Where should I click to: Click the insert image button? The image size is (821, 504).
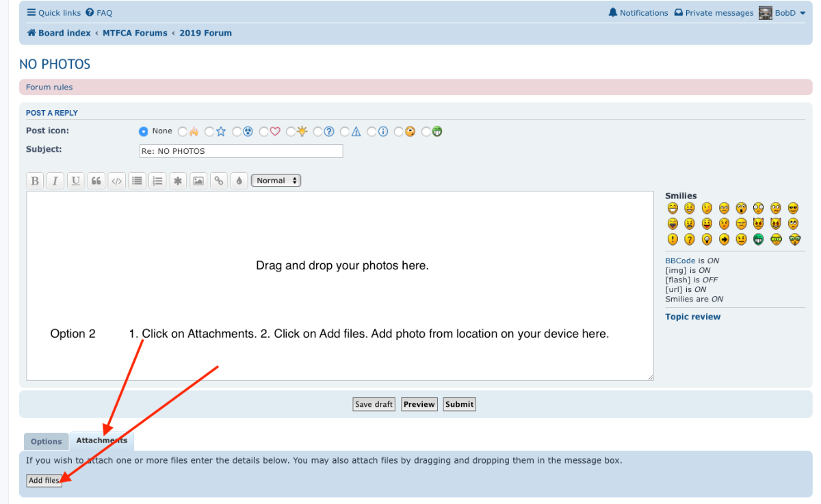[198, 181]
